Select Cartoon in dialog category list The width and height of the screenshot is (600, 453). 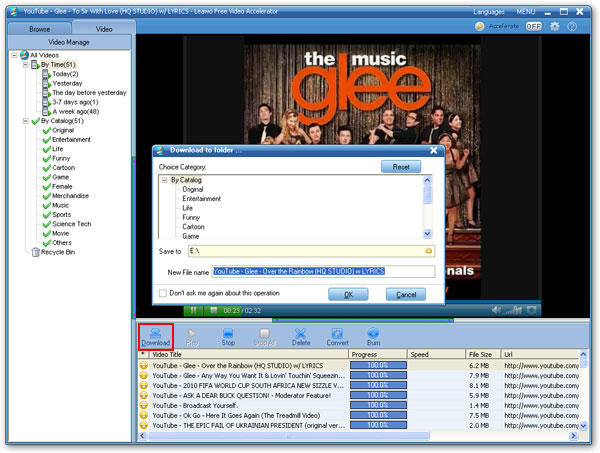pyautogui.click(x=193, y=227)
